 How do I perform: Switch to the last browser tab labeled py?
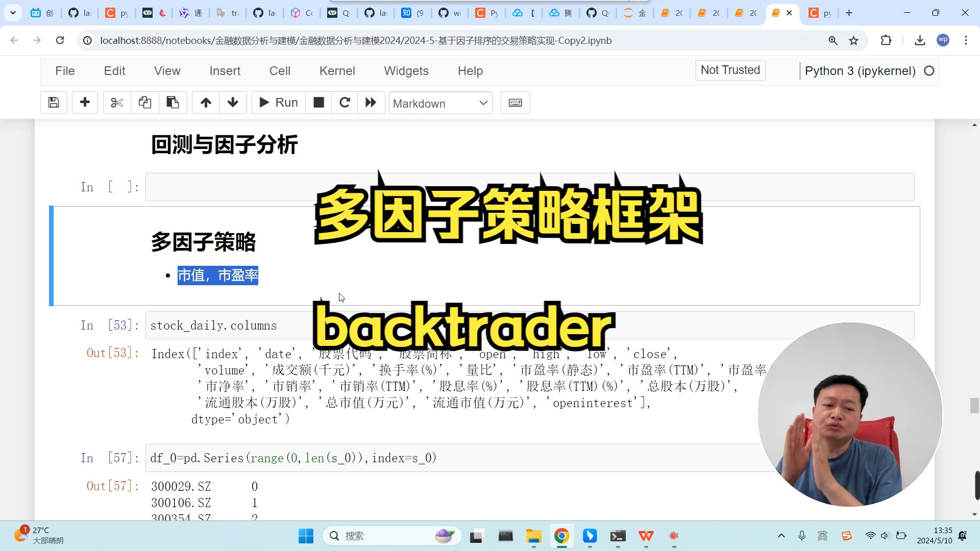pos(820,13)
